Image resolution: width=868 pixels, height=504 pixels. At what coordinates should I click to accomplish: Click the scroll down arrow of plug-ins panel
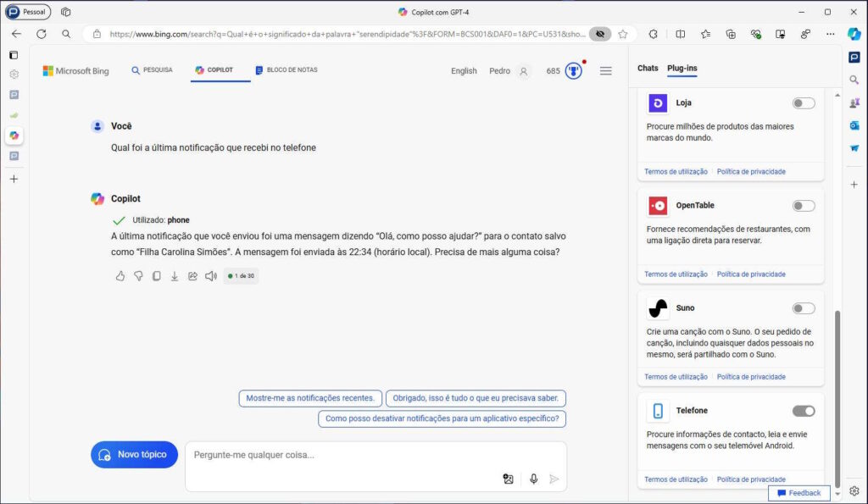[837, 494]
